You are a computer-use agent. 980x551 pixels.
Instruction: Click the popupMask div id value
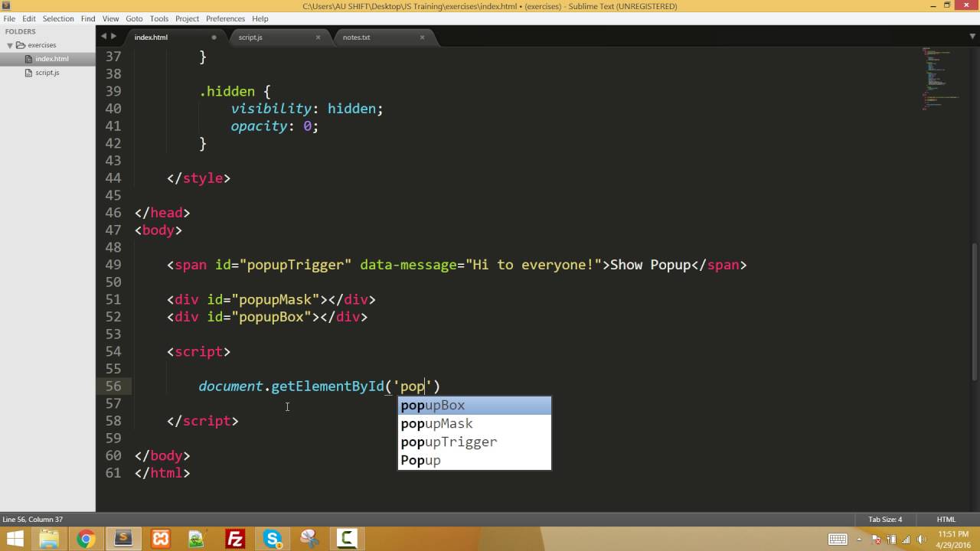click(x=279, y=299)
